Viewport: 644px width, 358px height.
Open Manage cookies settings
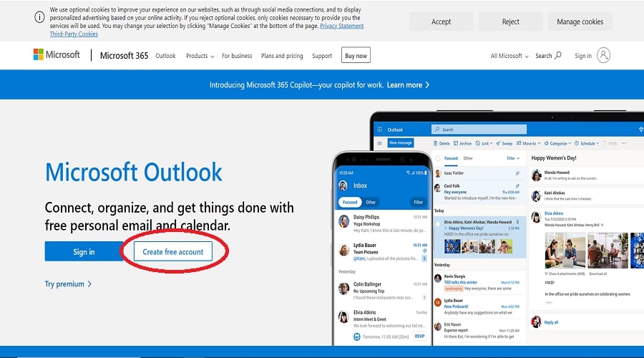pyautogui.click(x=580, y=21)
